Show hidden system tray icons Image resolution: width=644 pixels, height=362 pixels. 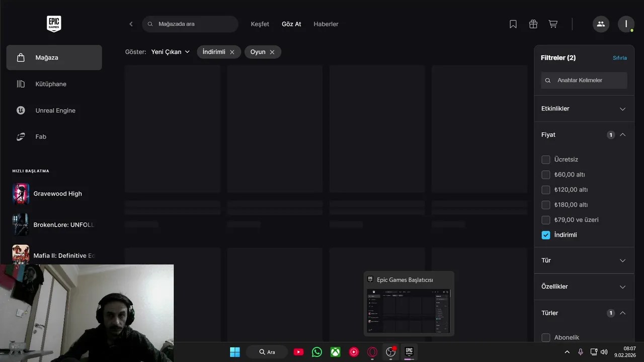click(x=567, y=352)
